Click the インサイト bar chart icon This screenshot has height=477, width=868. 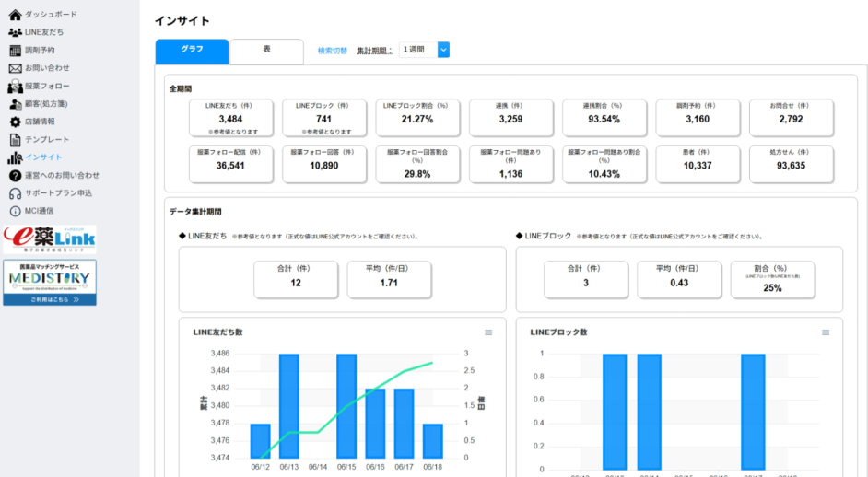pos(15,157)
